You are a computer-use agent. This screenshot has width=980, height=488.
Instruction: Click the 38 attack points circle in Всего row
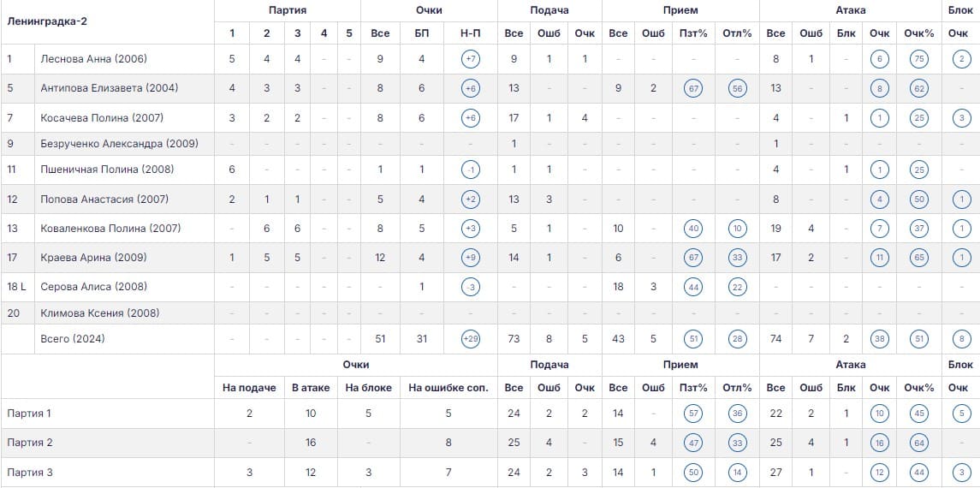[x=879, y=339]
